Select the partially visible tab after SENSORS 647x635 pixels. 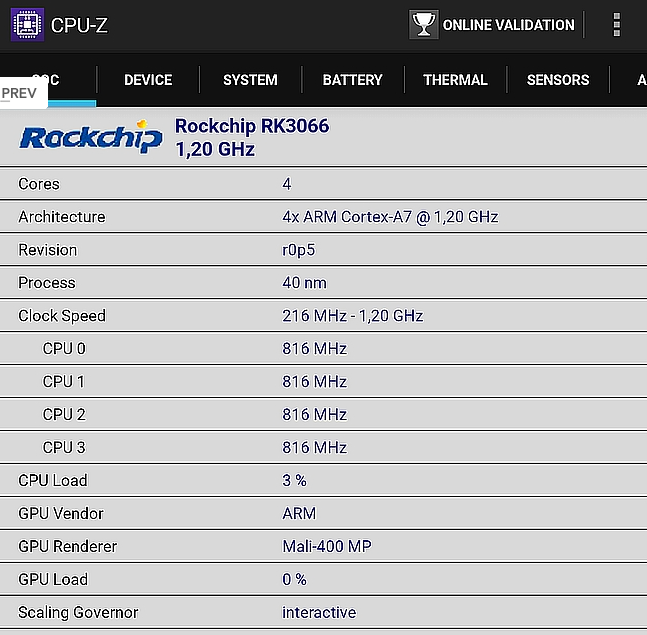tap(629, 80)
